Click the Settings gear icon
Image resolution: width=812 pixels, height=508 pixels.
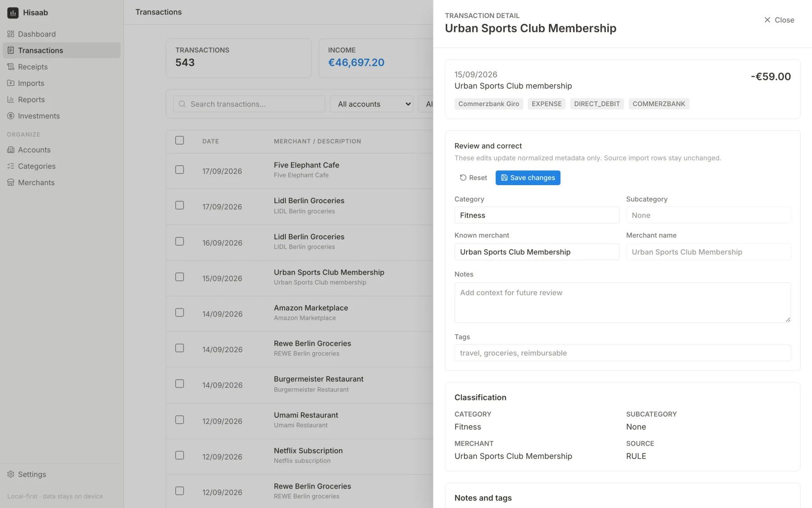(11, 474)
